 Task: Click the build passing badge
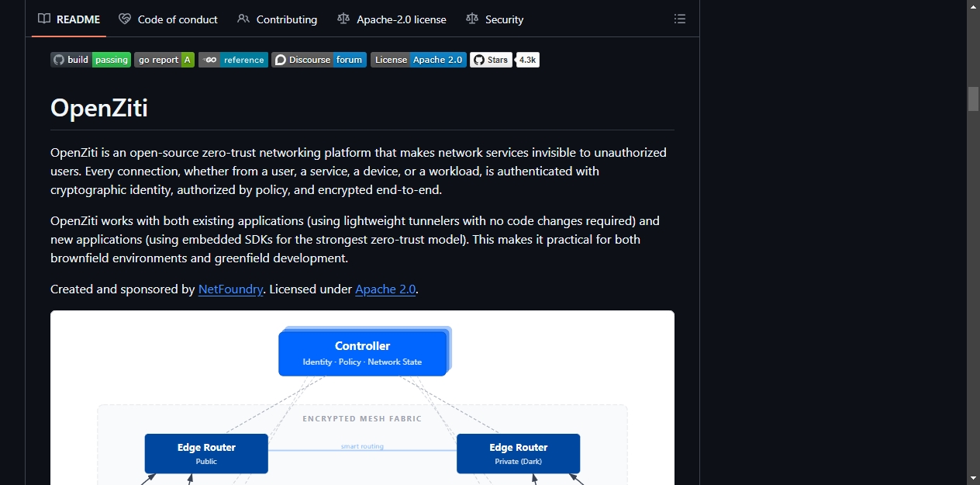(91, 60)
